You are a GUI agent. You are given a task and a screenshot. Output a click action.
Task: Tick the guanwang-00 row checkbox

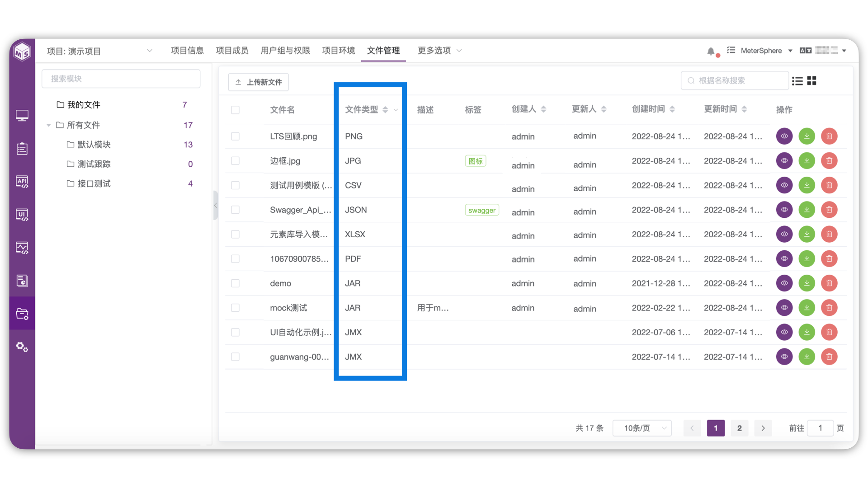click(235, 357)
